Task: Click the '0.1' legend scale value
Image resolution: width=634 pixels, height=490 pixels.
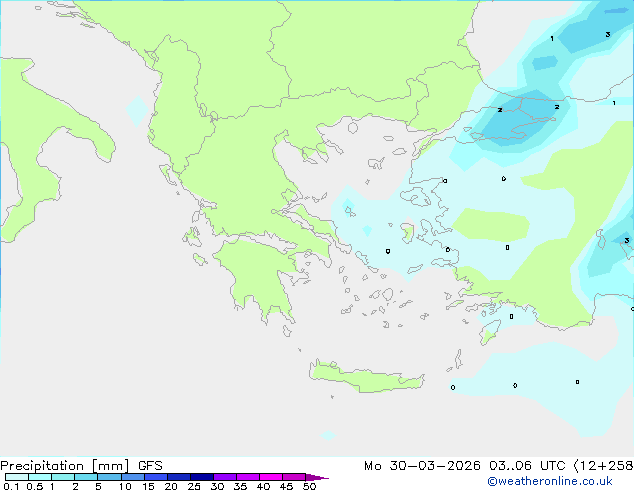Action: tap(11, 486)
